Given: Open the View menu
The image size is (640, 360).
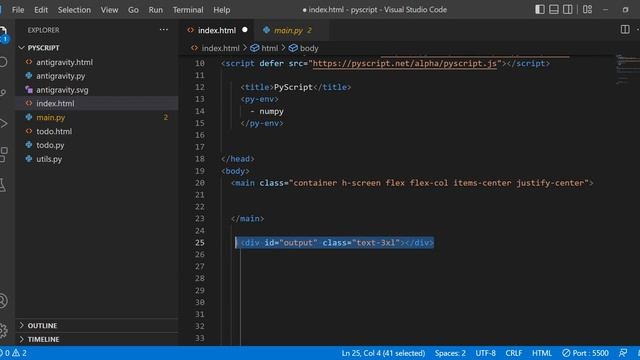Looking at the screenshot, I should point(109,9).
